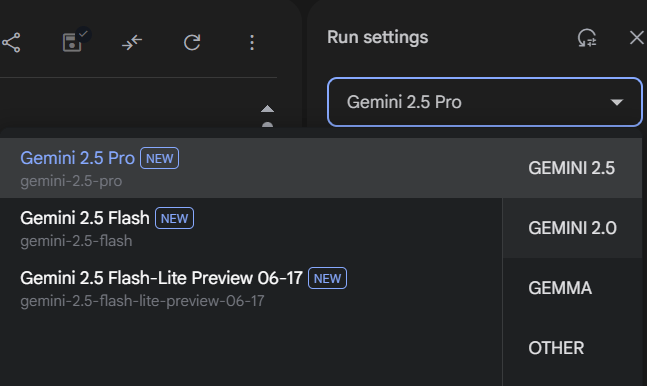
Task: Click the share prompt icon
Action: (x=11, y=43)
